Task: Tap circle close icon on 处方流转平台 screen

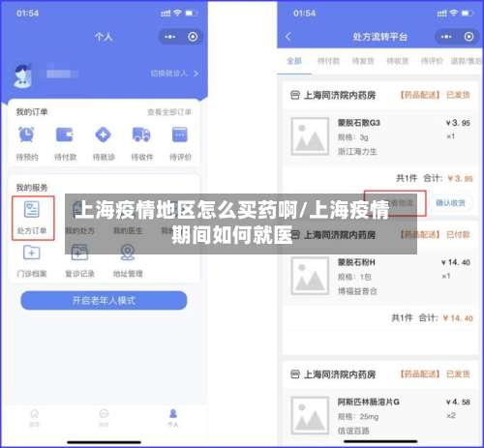Action: point(469,37)
